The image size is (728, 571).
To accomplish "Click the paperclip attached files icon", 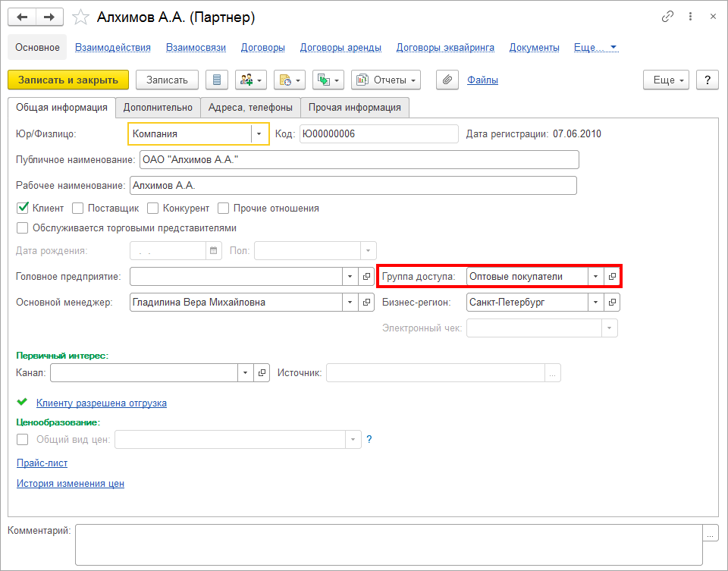I will pyautogui.click(x=447, y=80).
